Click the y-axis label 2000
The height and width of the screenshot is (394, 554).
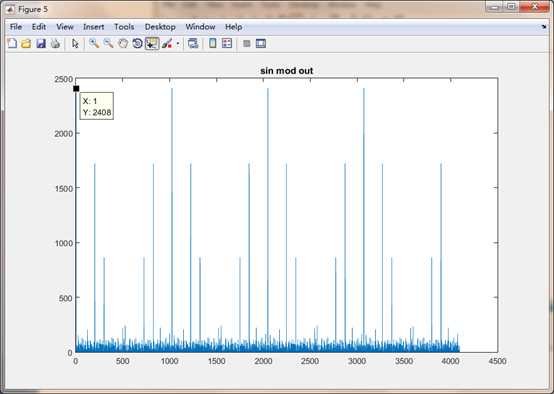click(64, 134)
